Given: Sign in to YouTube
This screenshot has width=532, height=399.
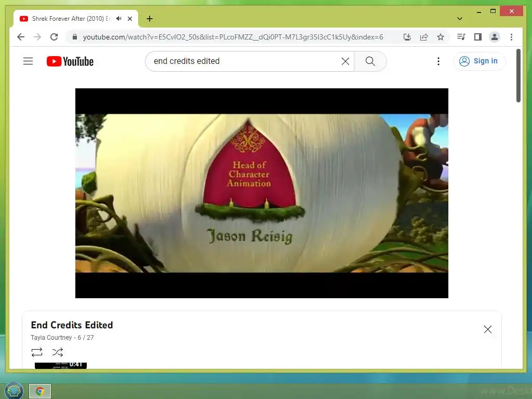Looking at the screenshot, I should (x=479, y=61).
